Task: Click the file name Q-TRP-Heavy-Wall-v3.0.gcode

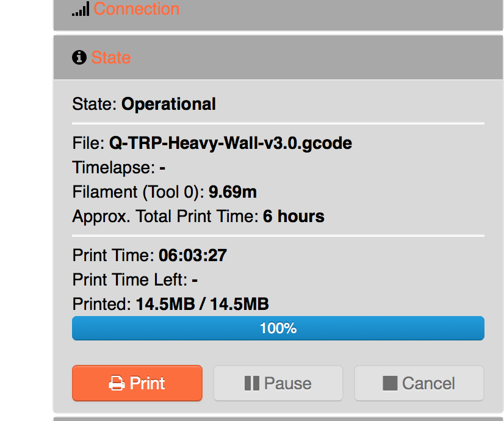Action: pos(231,143)
